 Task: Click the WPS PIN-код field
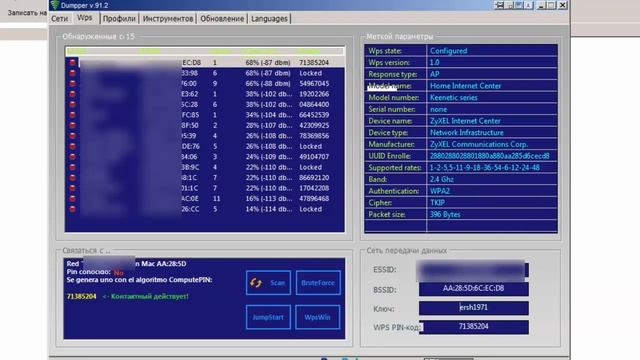coord(473,327)
